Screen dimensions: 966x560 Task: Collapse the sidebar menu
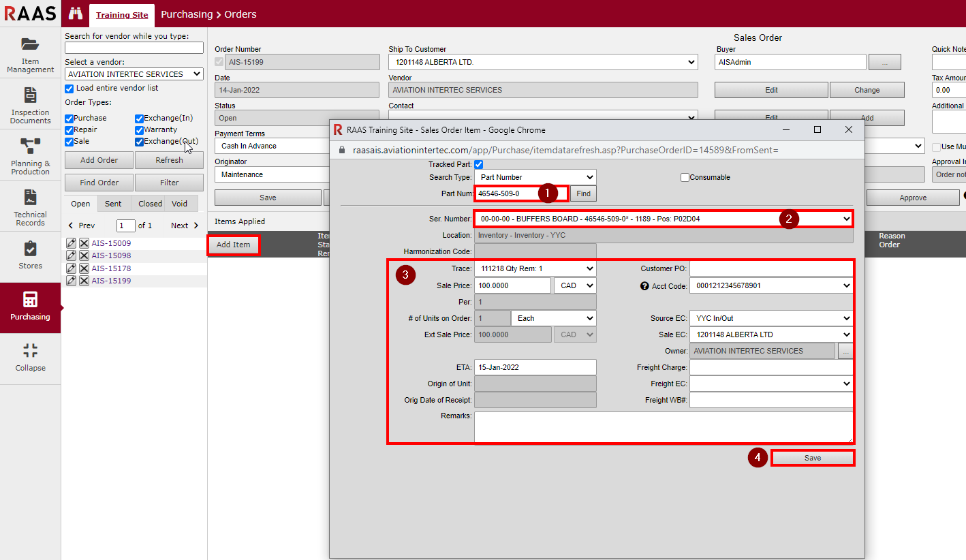30,358
